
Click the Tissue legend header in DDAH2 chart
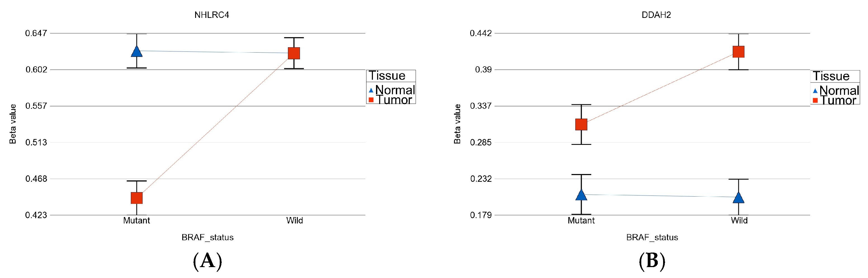pos(831,76)
